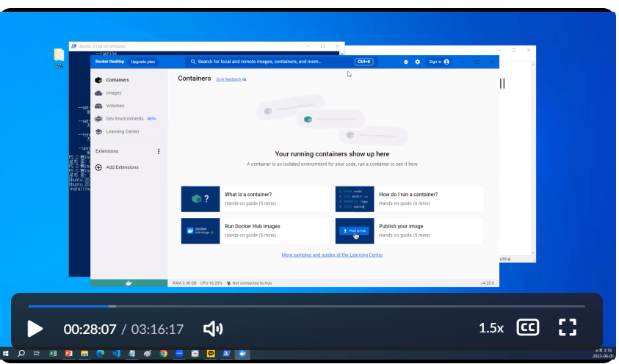Click the Docker Desktop search field
The image size is (619, 364).
[x=281, y=62]
